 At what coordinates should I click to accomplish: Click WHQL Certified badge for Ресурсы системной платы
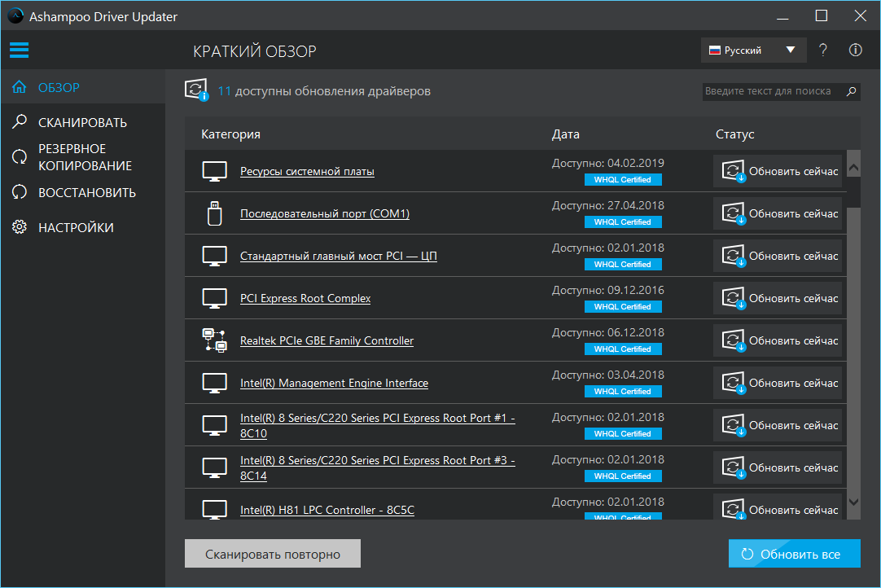tap(623, 180)
